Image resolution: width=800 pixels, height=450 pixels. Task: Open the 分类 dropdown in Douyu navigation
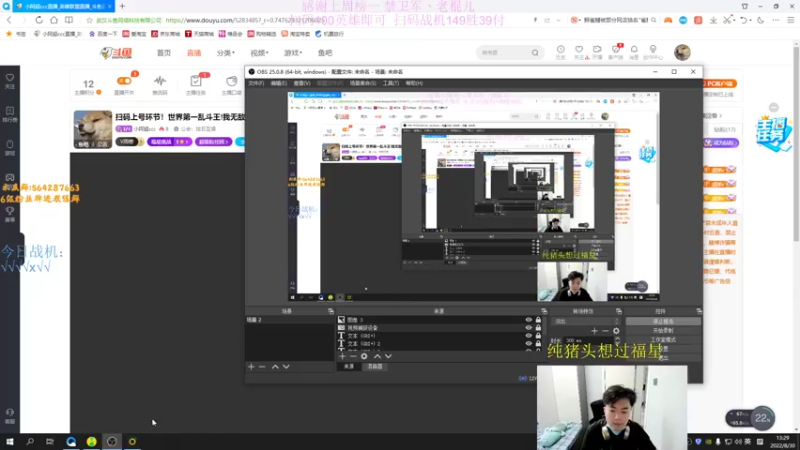tap(226, 53)
